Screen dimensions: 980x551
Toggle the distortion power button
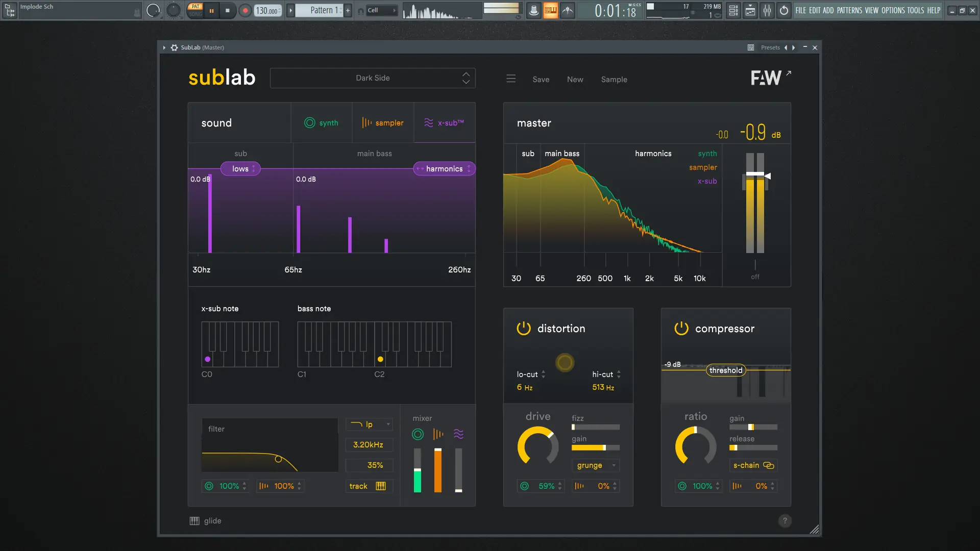pyautogui.click(x=524, y=329)
